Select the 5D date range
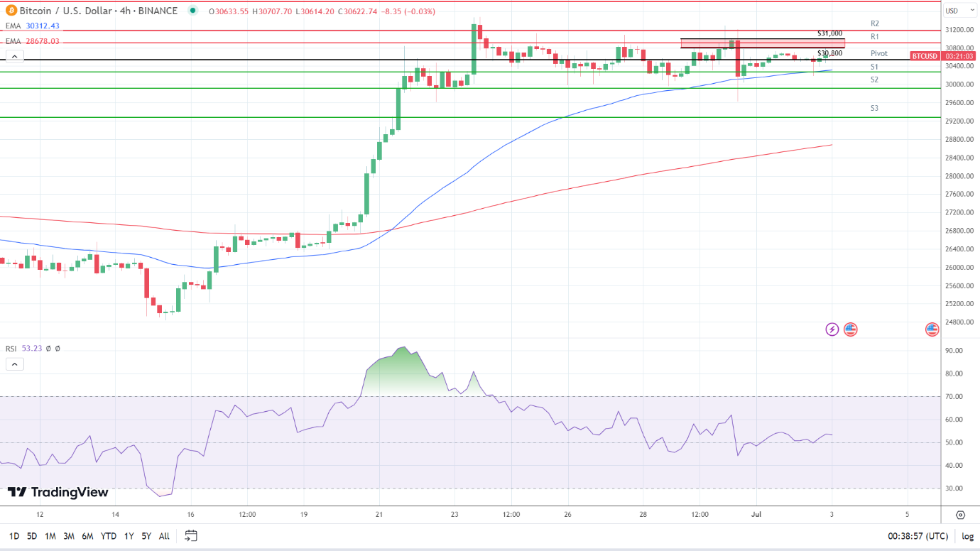Viewport: 980px width, 551px height. click(32, 536)
